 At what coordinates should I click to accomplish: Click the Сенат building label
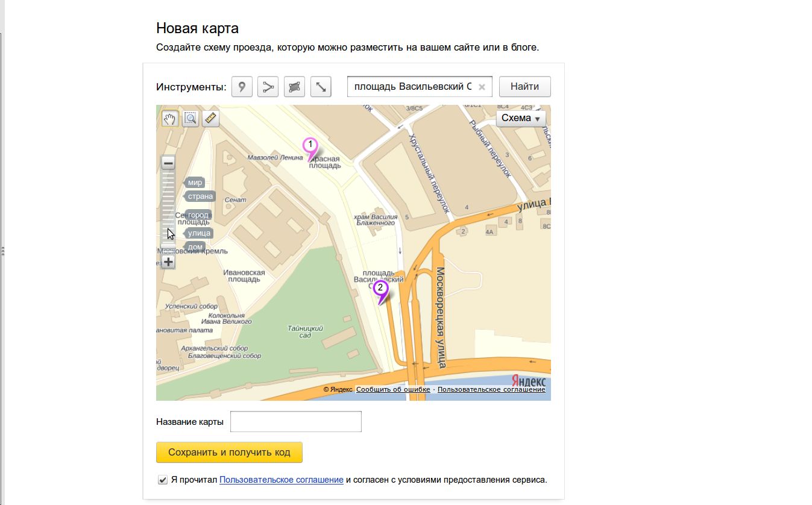click(x=235, y=200)
